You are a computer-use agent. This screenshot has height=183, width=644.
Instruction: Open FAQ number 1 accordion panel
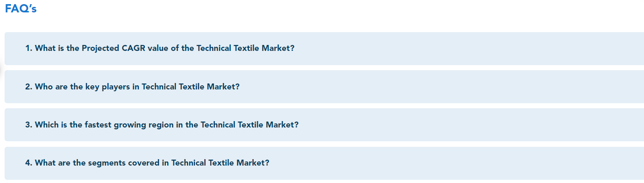pyautogui.click(x=324, y=48)
